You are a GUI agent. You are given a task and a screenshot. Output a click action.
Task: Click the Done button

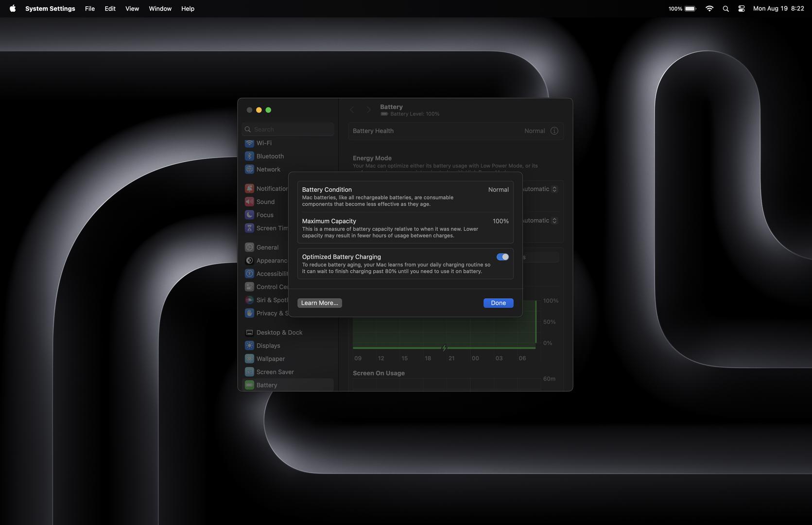pos(498,303)
